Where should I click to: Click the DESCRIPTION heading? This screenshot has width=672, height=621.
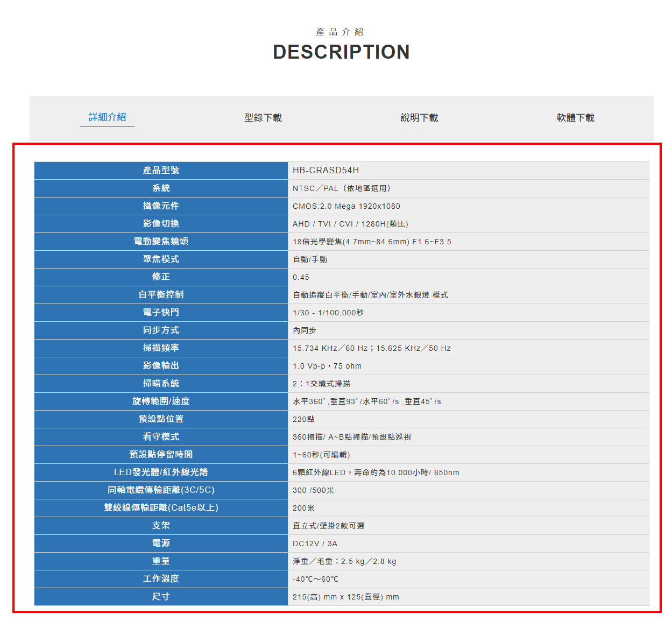[341, 52]
